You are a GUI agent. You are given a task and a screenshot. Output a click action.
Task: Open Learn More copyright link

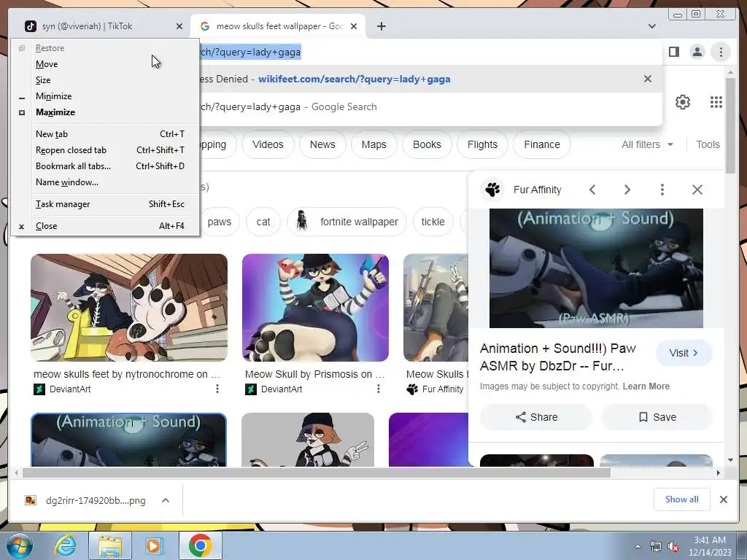point(646,386)
